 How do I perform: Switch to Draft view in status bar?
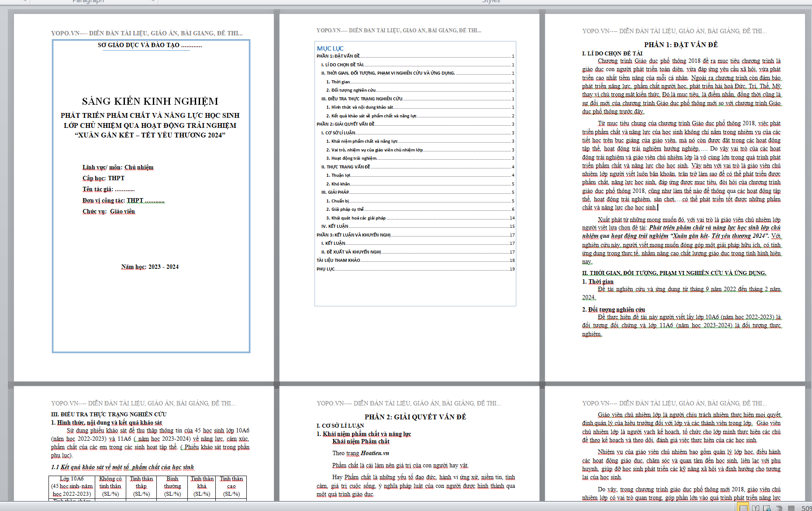[791, 508]
